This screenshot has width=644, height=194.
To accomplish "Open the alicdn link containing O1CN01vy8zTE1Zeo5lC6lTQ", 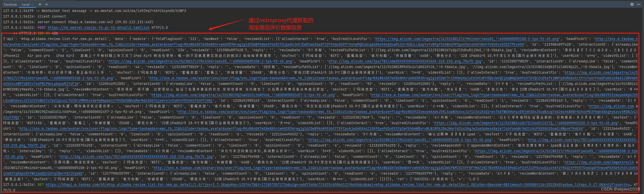I will tap(526, 123).
